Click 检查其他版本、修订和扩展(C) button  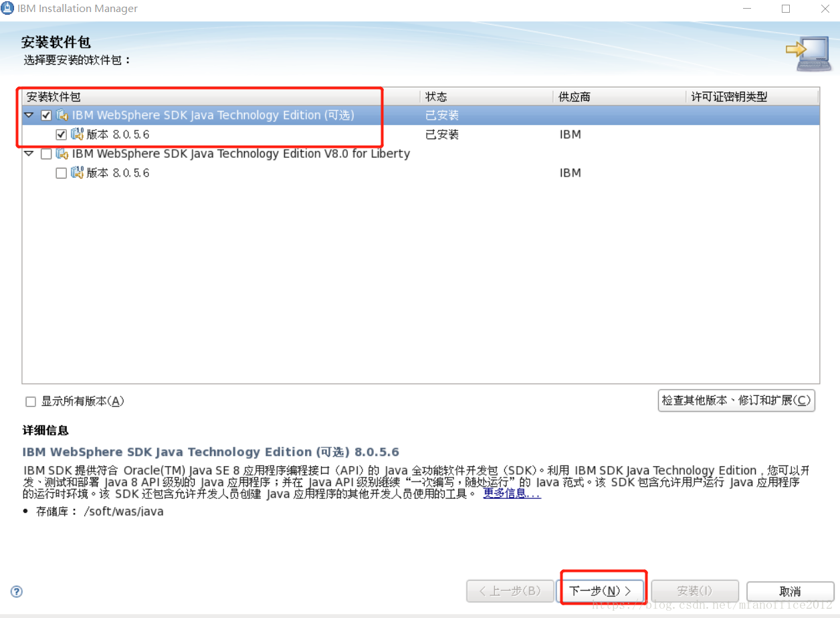(x=736, y=401)
